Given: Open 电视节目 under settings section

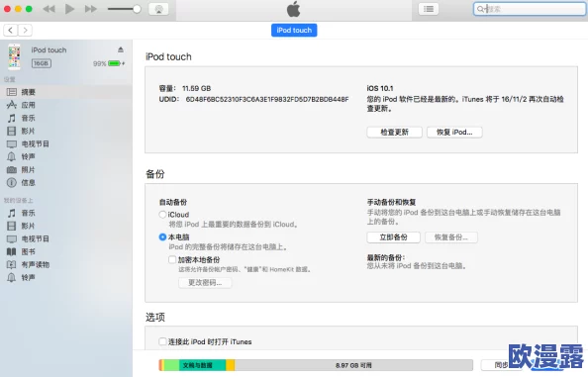Looking at the screenshot, I should tap(66, 143).
